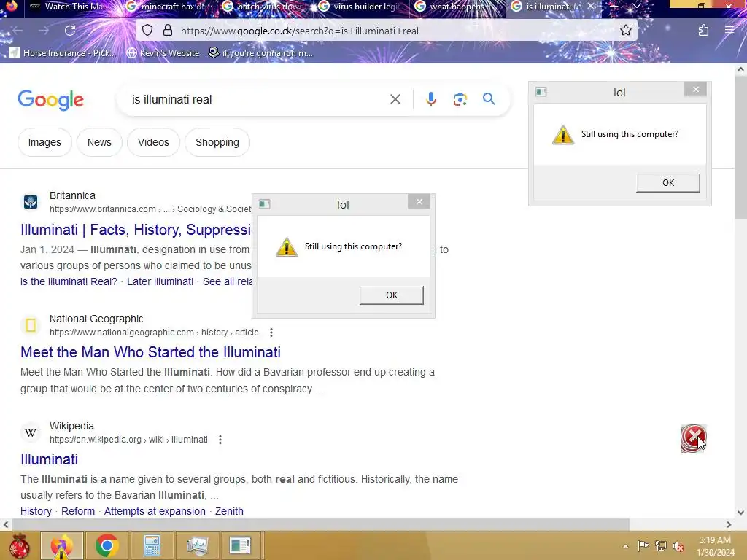Click the horizontal scrollbar thumb

coord(321,525)
